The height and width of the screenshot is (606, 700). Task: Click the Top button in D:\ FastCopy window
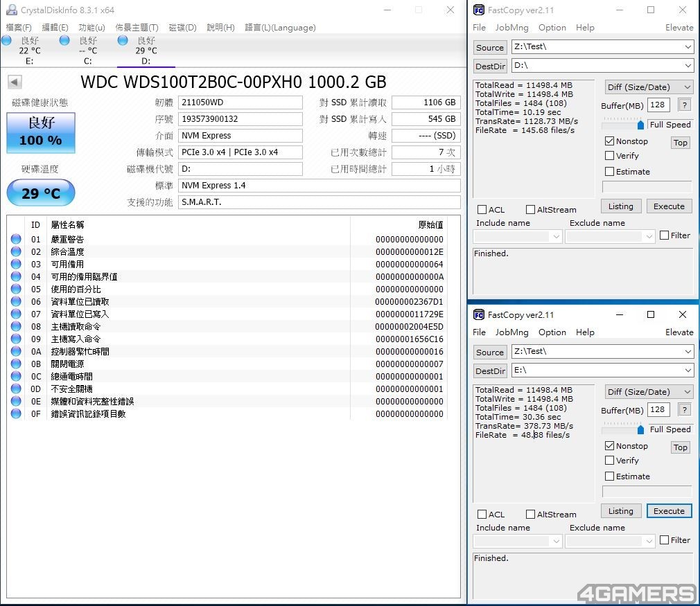click(681, 143)
